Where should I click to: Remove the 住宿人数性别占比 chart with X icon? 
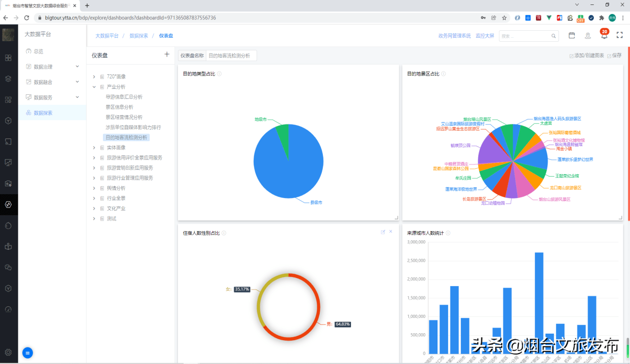[391, 232]
